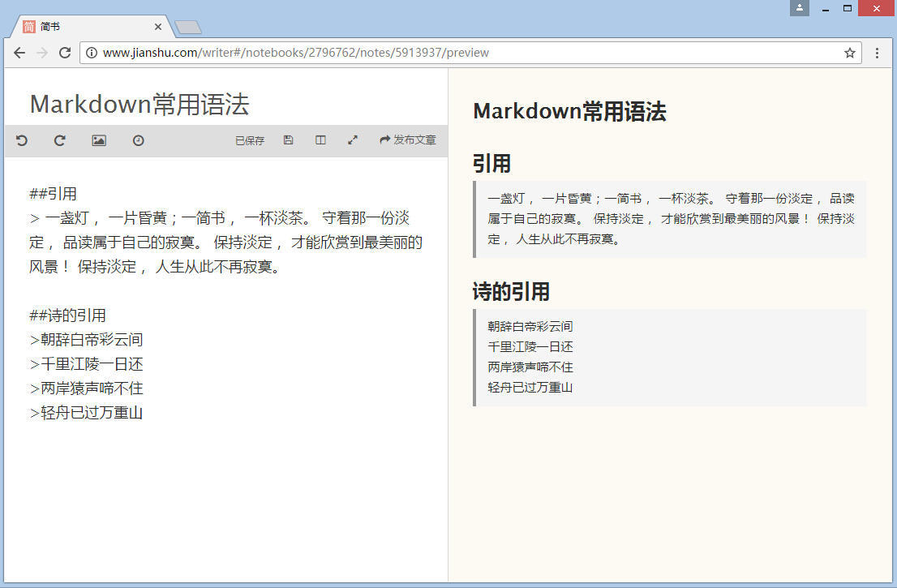Click editor line >轻舟已过万重山
The width and height of the screenshot is (897, 588).
tap(87, 413)
